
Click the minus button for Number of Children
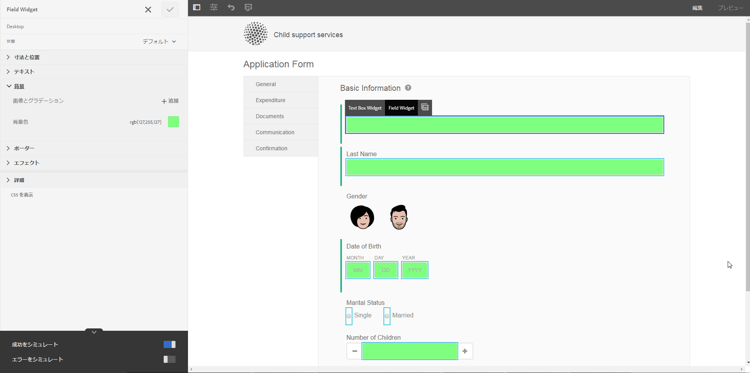[354, 351]
